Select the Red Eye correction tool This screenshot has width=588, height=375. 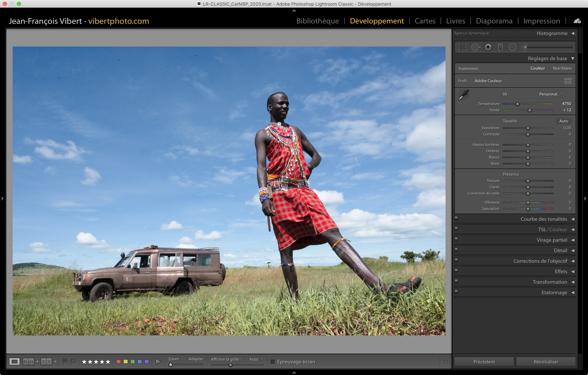488,47
